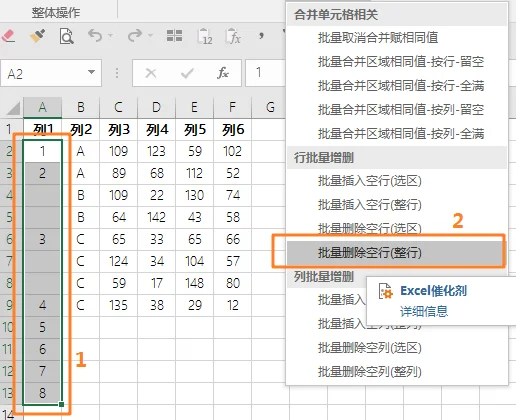
Task: Choose 批量合并区域相同值-按行-全满
Action: click(x=397, y=86)
